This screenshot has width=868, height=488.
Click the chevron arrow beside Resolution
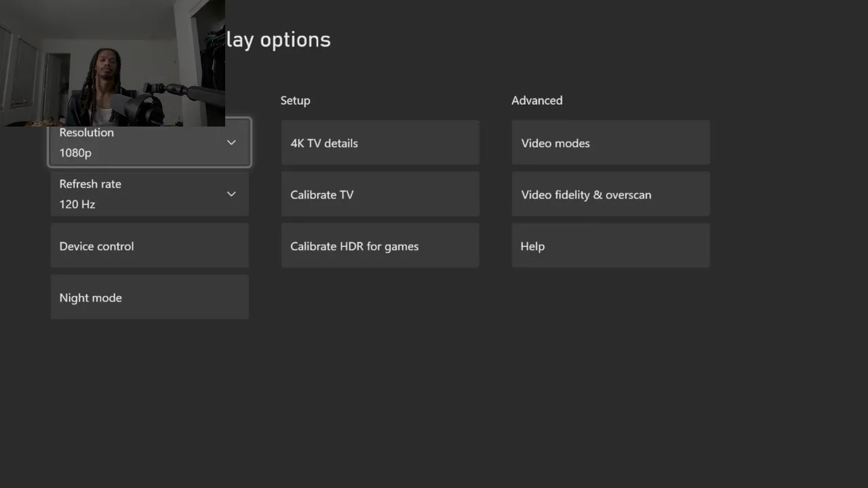click(231, 142)
